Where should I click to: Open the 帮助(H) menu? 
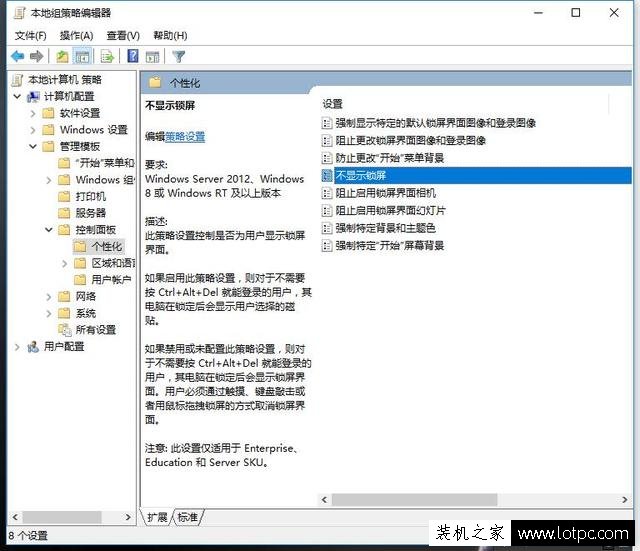click(x=170, y=36)
